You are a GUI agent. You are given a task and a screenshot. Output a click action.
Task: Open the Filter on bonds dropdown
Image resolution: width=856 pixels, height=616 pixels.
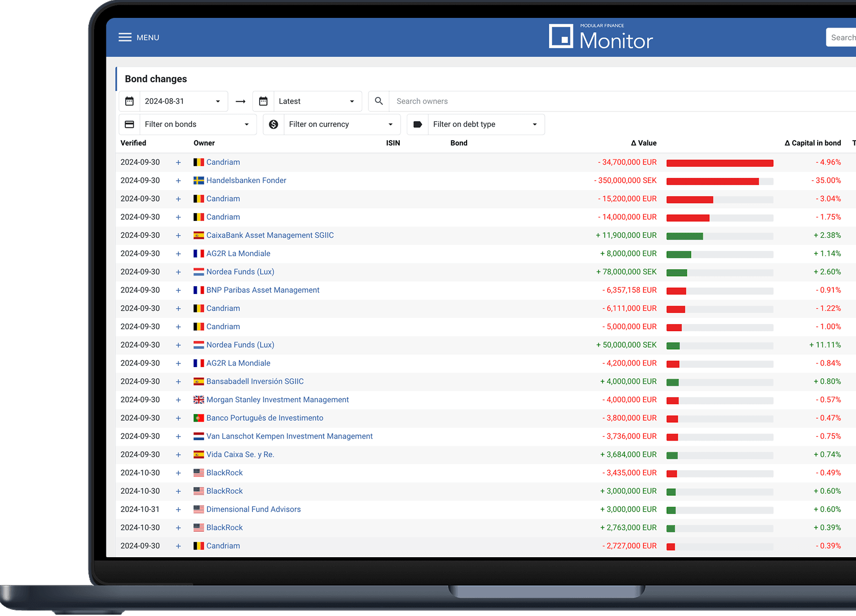click(x=198, y=124)
